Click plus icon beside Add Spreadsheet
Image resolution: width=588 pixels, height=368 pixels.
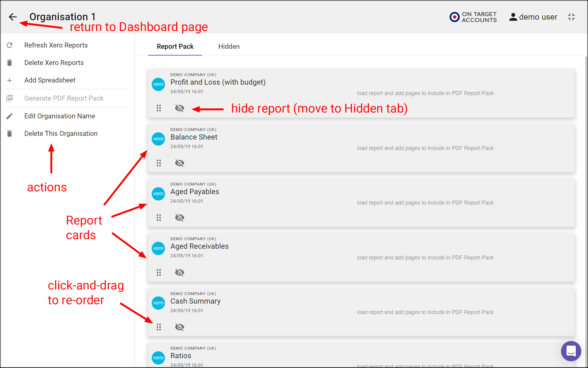(9, 80)
